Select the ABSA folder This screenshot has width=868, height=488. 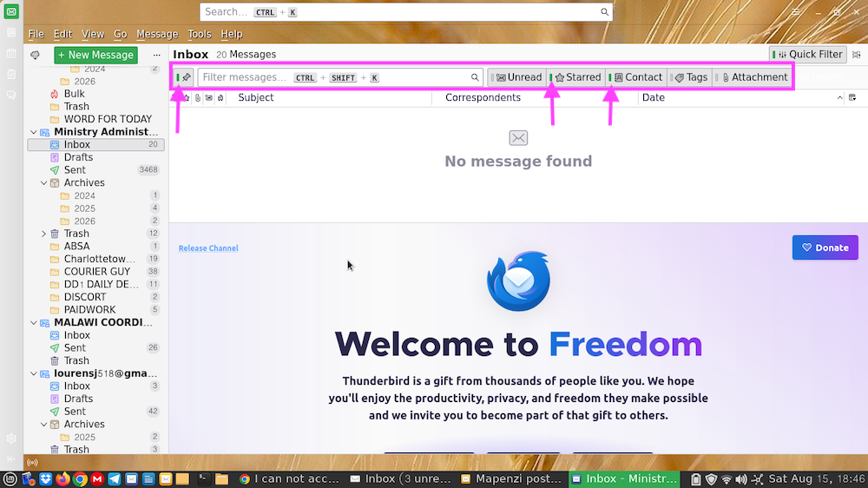[95, 246]
